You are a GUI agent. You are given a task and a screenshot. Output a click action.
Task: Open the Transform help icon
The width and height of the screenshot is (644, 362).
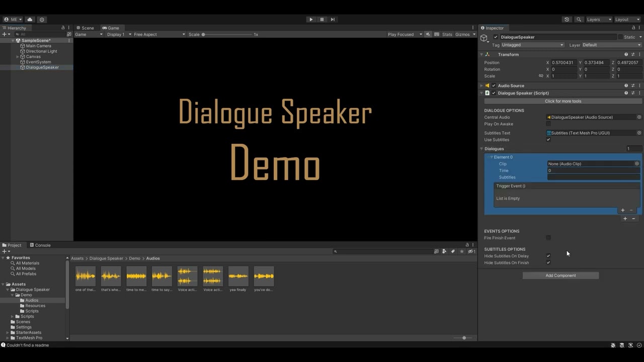pyautogui.click(x=626, y=54)
